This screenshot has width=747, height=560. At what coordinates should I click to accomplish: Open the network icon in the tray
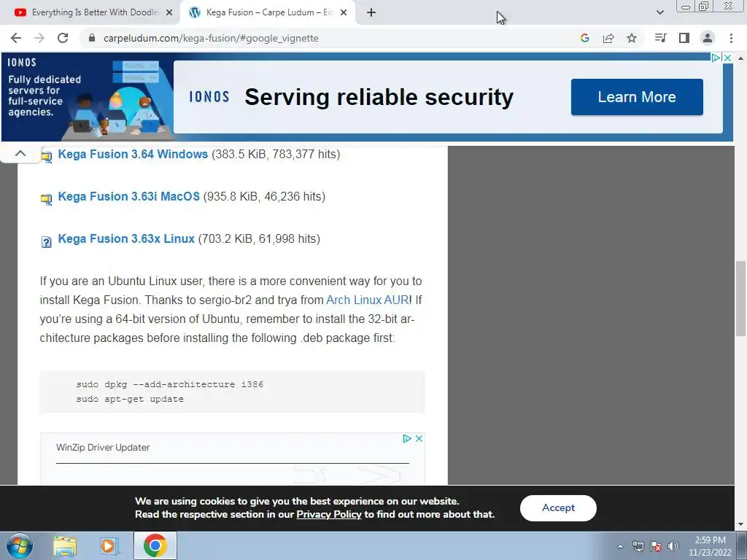[638, 546]
